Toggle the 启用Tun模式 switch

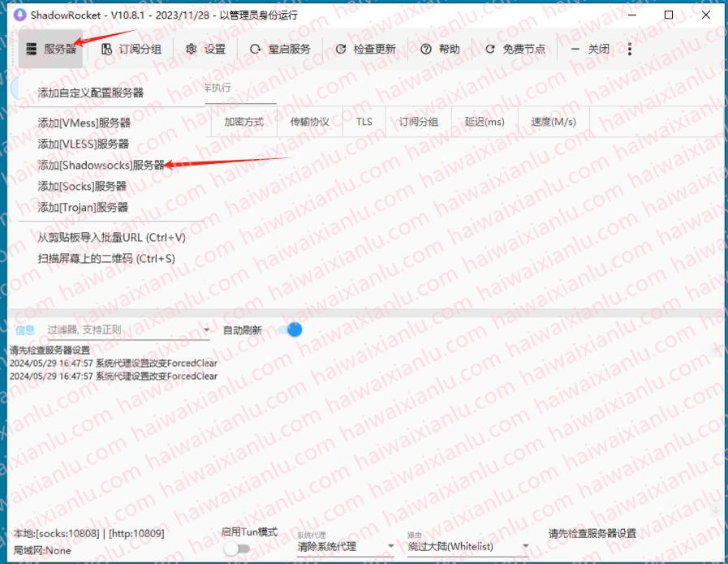click(x=237, y=549)
